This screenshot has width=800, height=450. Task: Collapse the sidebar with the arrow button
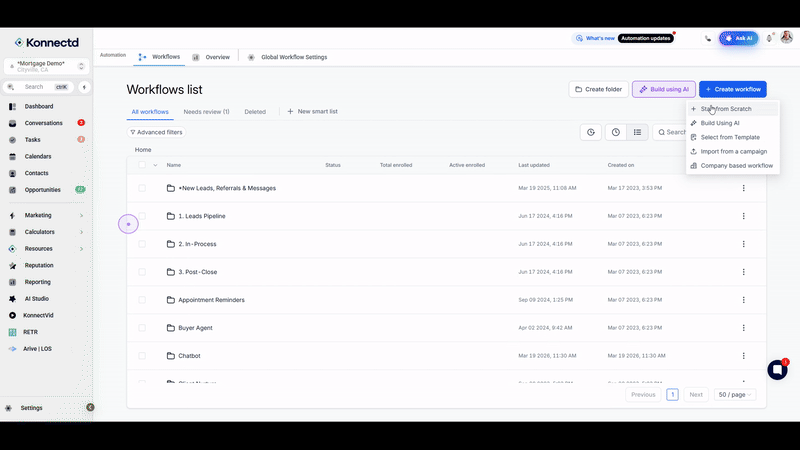[x=90, y=407]
